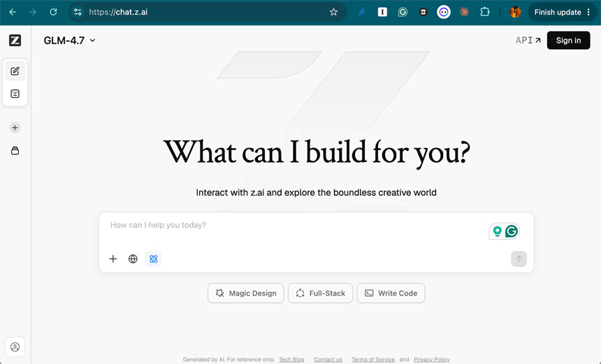Screen dimensions: 601x364
Task: Open the agents smiley-face sidebar icon
Action: click(15, 94)
